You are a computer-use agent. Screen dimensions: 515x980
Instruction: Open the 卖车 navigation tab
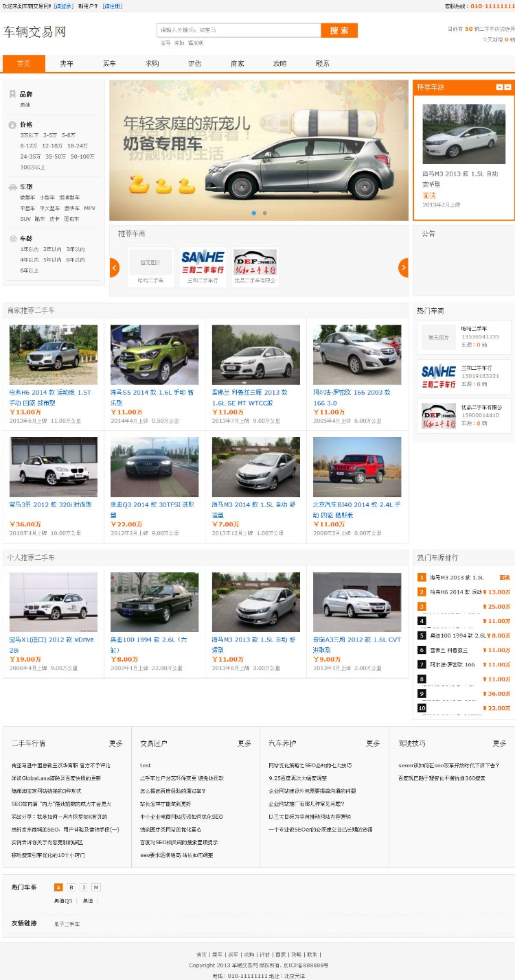point(67,64)
